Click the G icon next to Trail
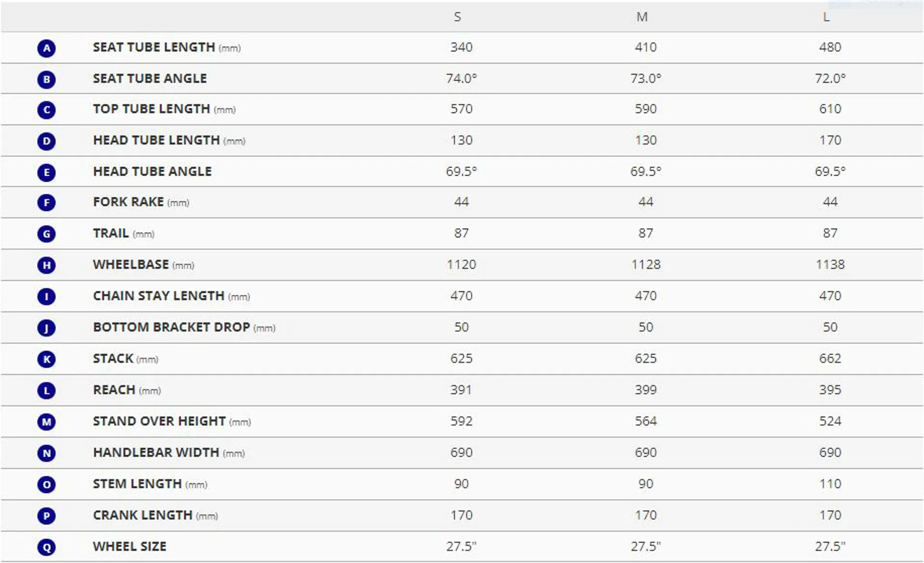 46,234
